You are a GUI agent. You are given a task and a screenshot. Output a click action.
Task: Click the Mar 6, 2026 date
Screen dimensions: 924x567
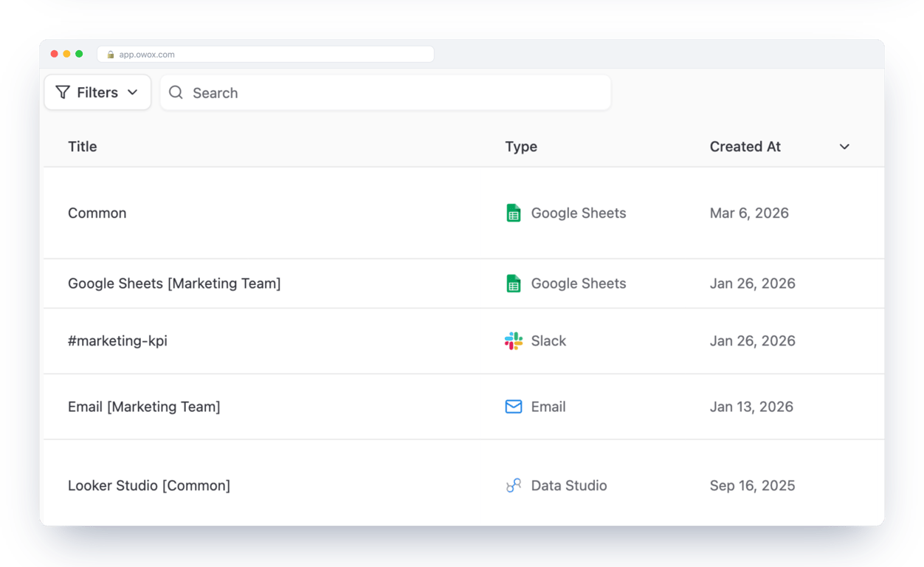[749, 213]
